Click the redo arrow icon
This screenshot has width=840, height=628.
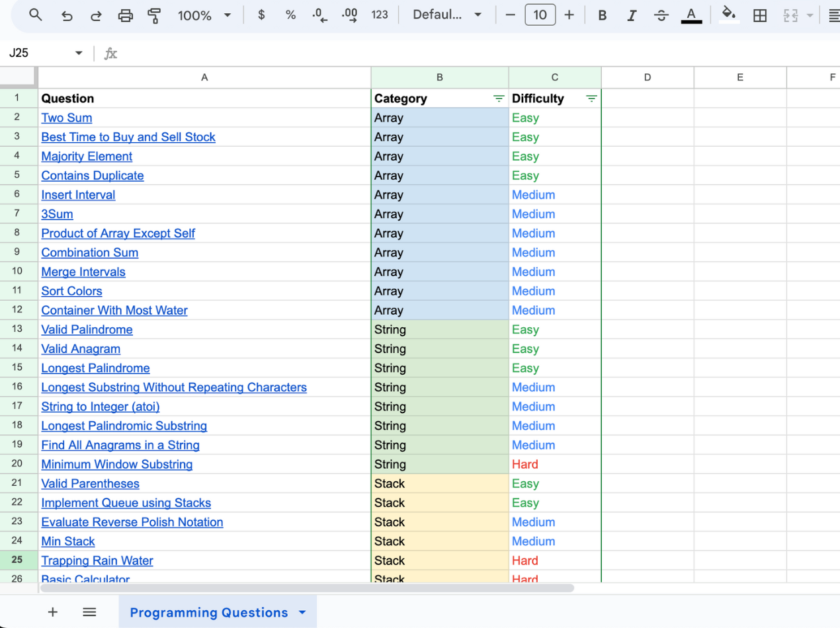(96, 15)
